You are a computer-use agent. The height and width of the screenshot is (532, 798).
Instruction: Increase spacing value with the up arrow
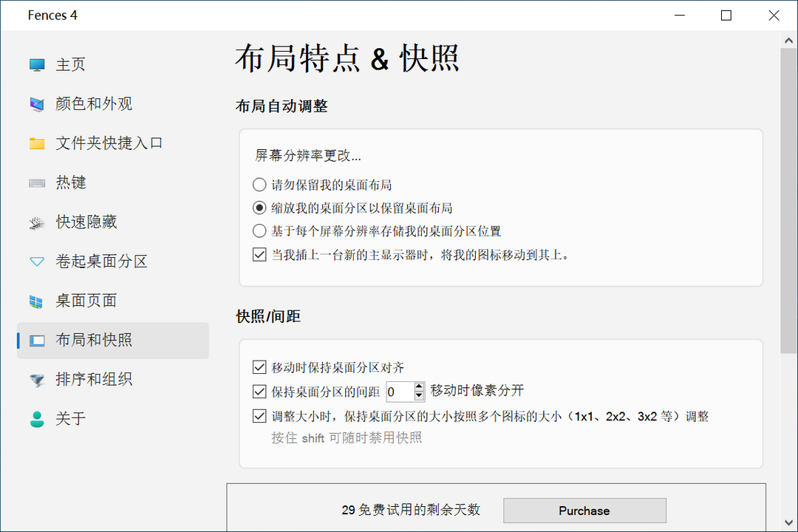point(419,387)
